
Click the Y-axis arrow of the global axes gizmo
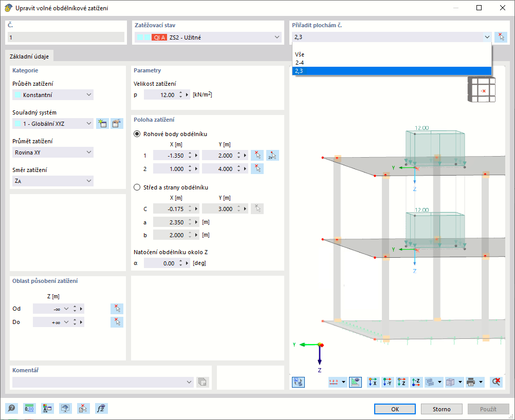(x=308, y=345)
